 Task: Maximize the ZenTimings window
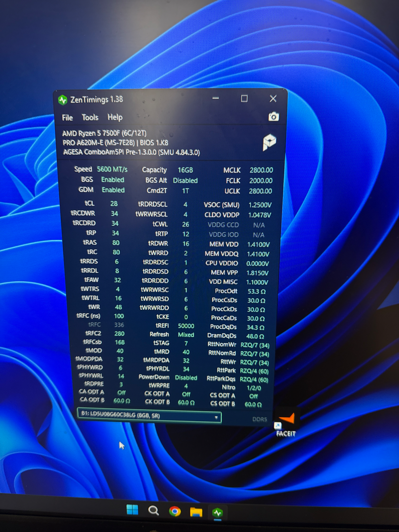coord(244,99)
